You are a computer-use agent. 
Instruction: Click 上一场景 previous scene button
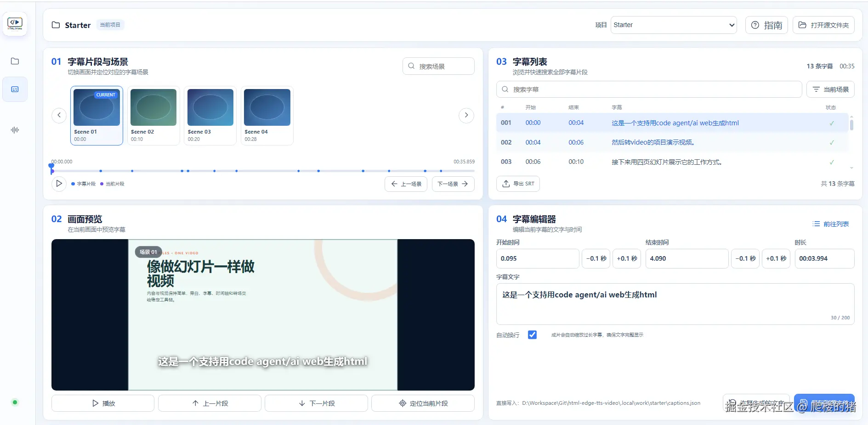pos(406,184)
